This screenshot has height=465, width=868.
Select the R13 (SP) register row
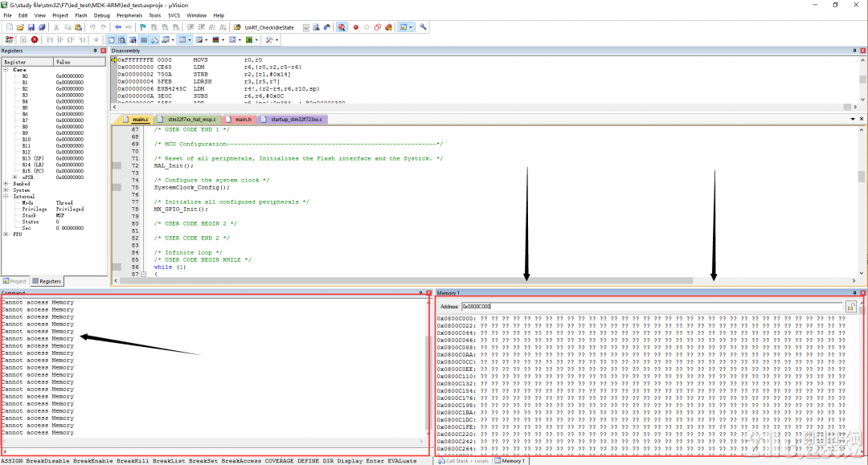pyautogui.click(x=53, y=158)
